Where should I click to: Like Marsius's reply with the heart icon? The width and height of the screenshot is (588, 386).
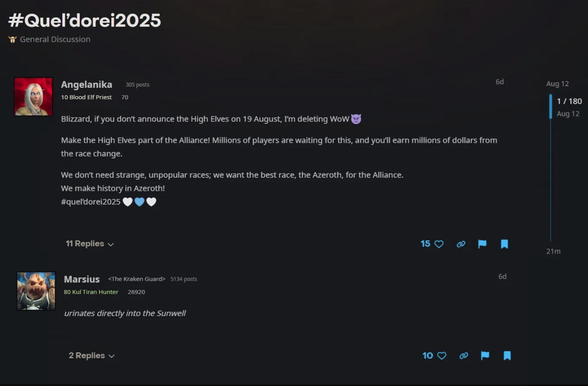point(442,356)
